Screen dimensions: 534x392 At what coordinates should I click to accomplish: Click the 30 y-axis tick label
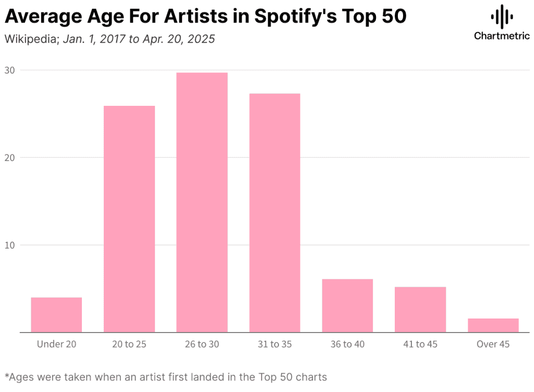(x=9, y=70)
